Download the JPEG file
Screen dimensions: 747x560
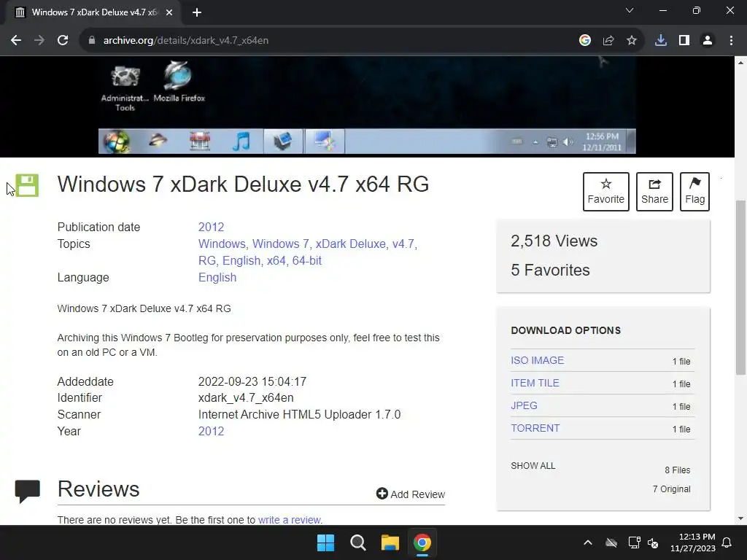(x=524, y=405)
